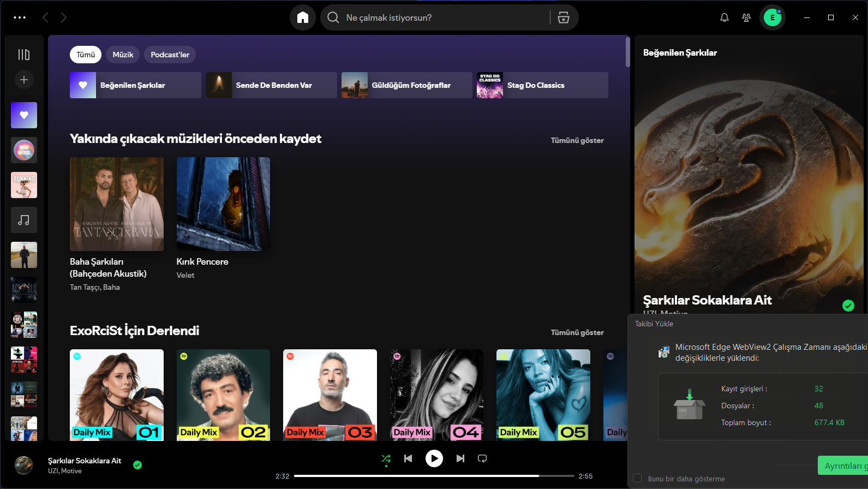Open the user profile avatar
Screen dimensions: 868x489
(x=773, y=17)
